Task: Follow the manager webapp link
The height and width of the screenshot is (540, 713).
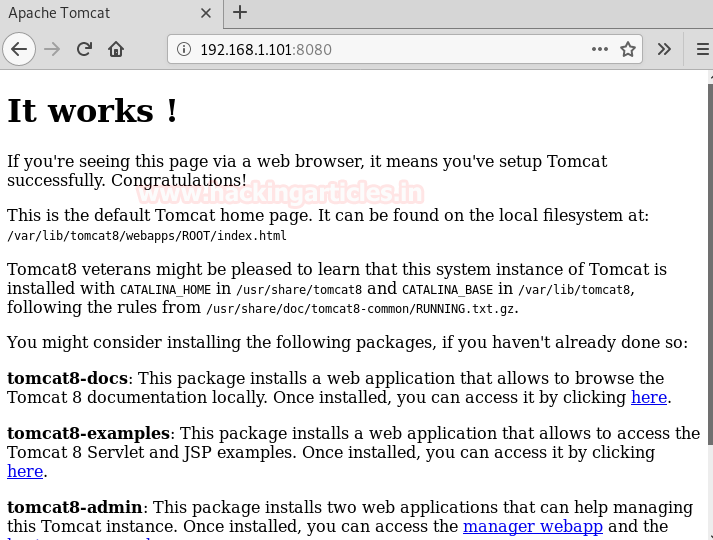Action: click(x=533, y=526)
